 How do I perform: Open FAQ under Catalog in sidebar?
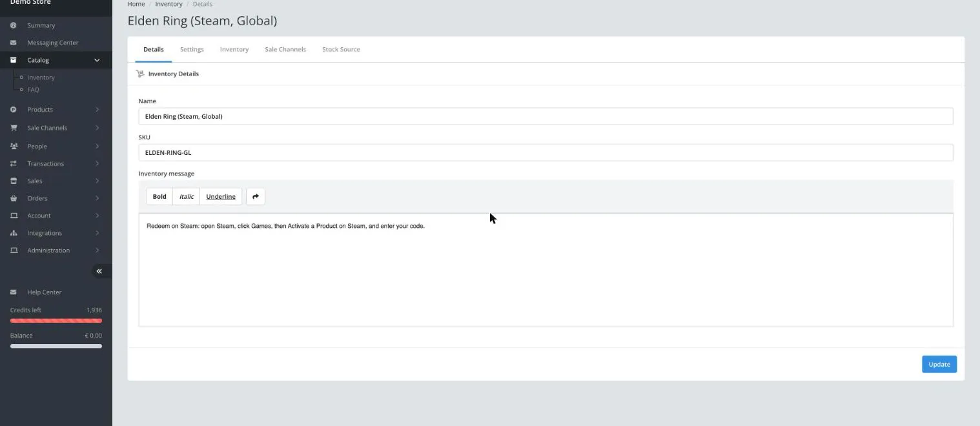33,90
